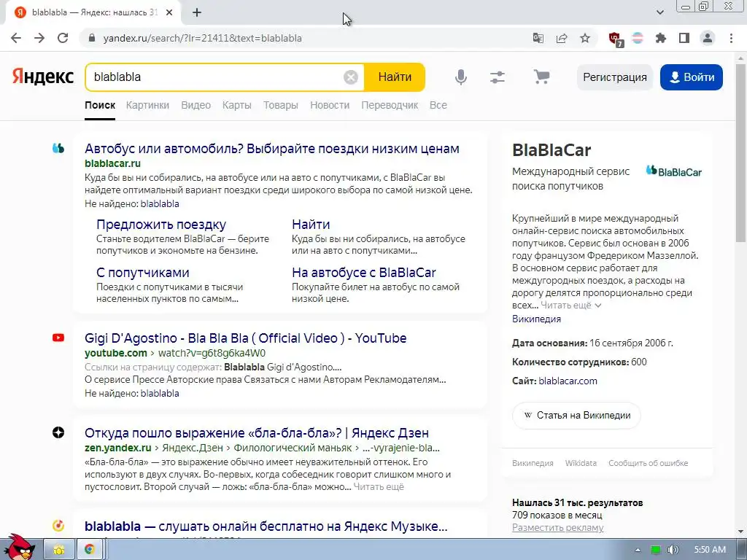Open the blablabla Яндекс Музыке result

266,526
